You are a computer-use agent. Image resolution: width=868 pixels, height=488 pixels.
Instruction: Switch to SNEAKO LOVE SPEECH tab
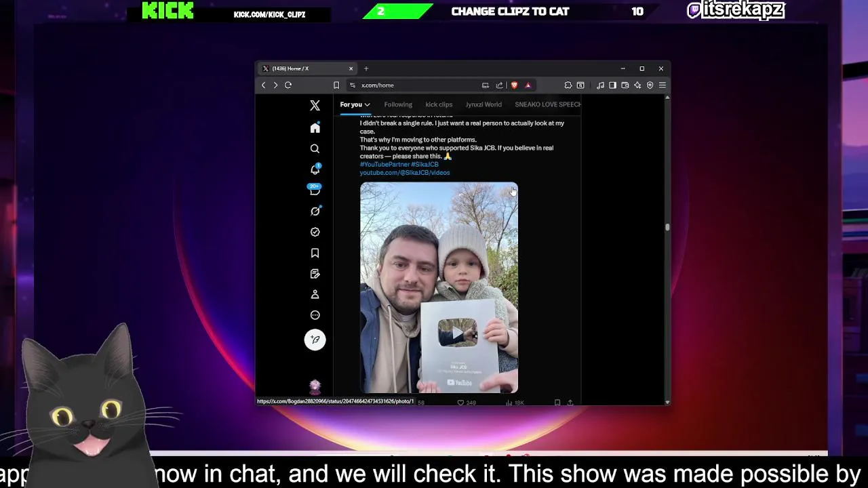pos(547,104)
